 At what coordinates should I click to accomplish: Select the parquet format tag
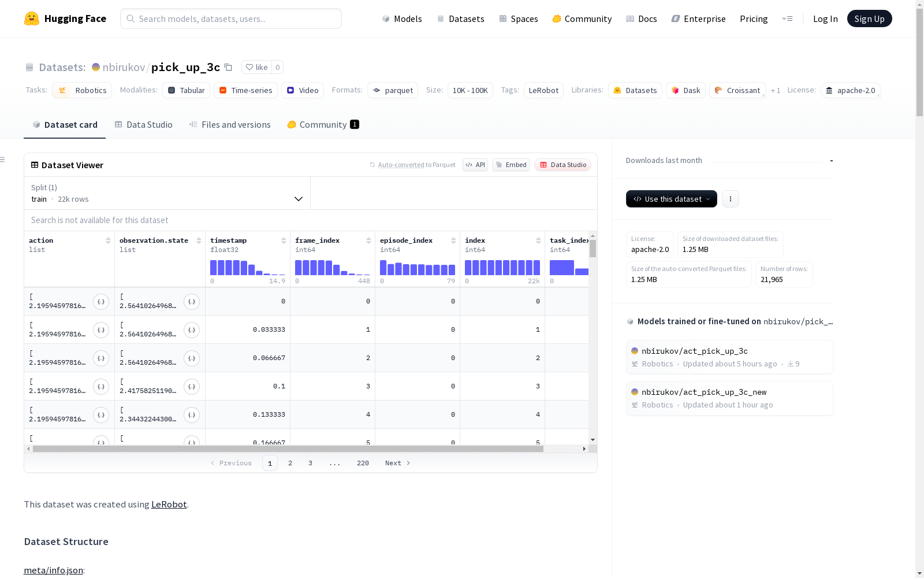(x=393, y=90)
